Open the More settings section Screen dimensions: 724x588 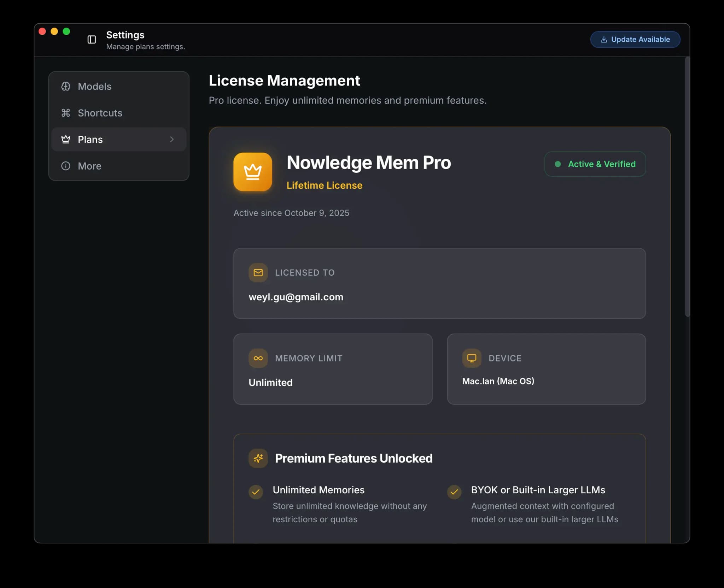pyautogui.click(x=89, y=166)
